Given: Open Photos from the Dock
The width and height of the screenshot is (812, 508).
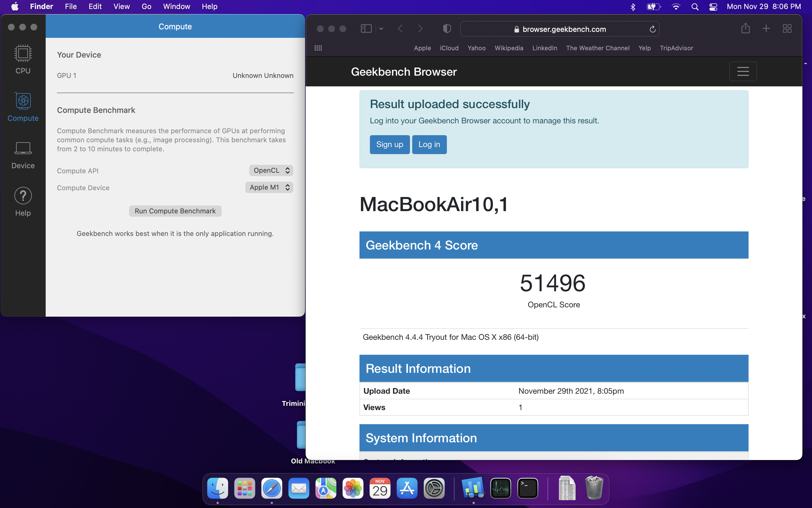Looking at the screenshot, I should [353, 488].
